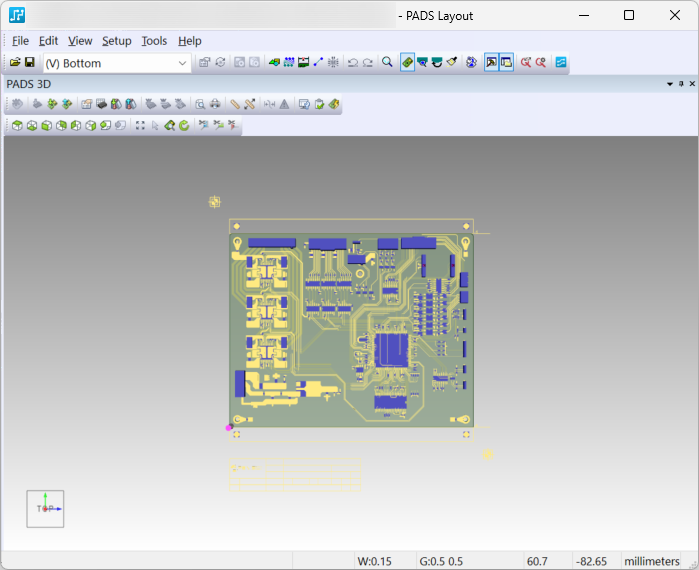This screenshot has width=699, height=570.
Task: Select the Zoom magnifier tool
Action: (x=387, y=62)
